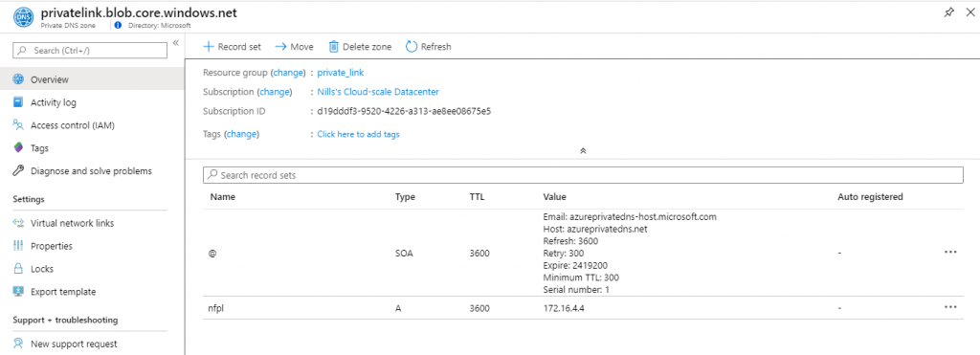Open more options for SOA record
980x355 pixels.
950,252
